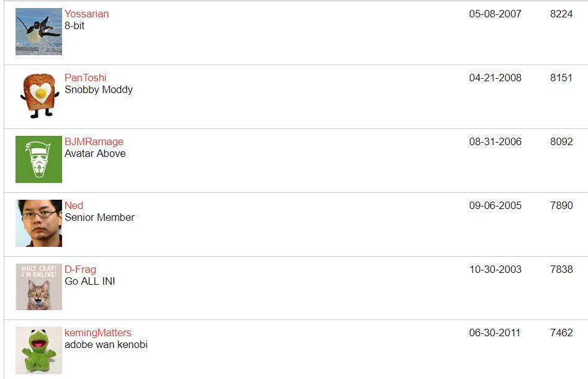The width and height of the screenshot is (588, 379).
Task: Select the Snobby Moddy user title
Action: click(99, 90)
